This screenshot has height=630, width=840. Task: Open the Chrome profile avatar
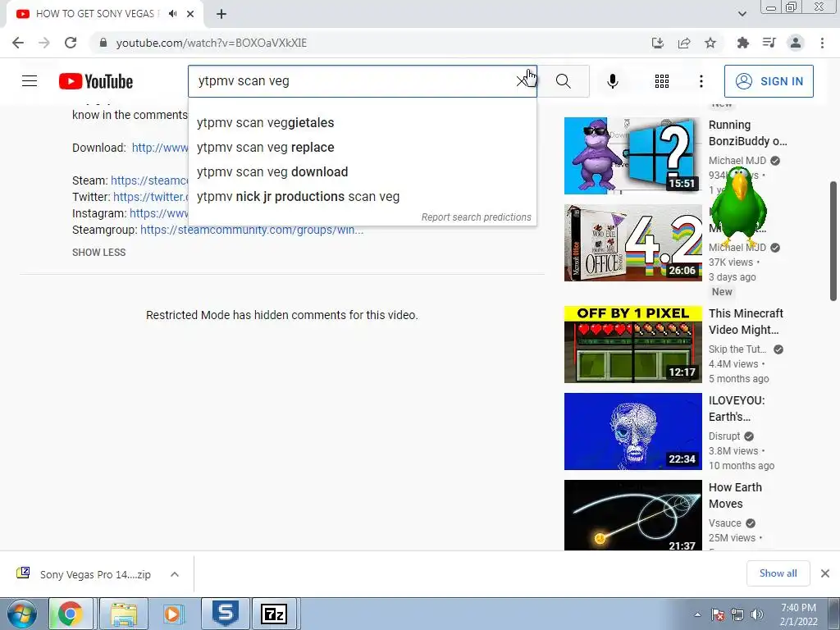tap(796, 43)
